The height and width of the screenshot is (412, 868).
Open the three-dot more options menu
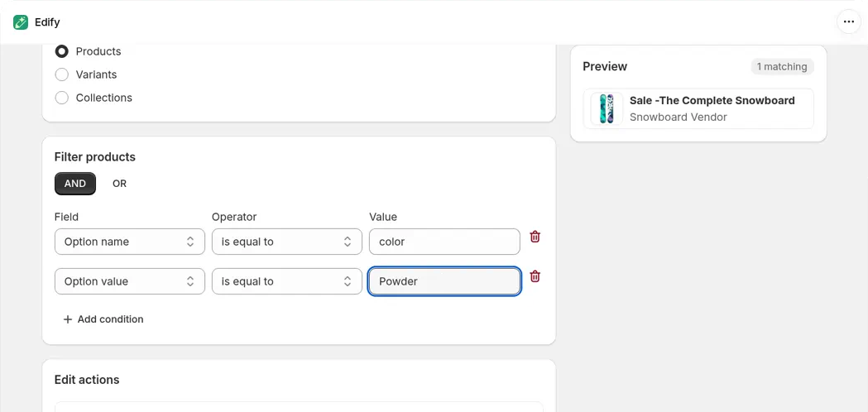click(x=849, y=22)
